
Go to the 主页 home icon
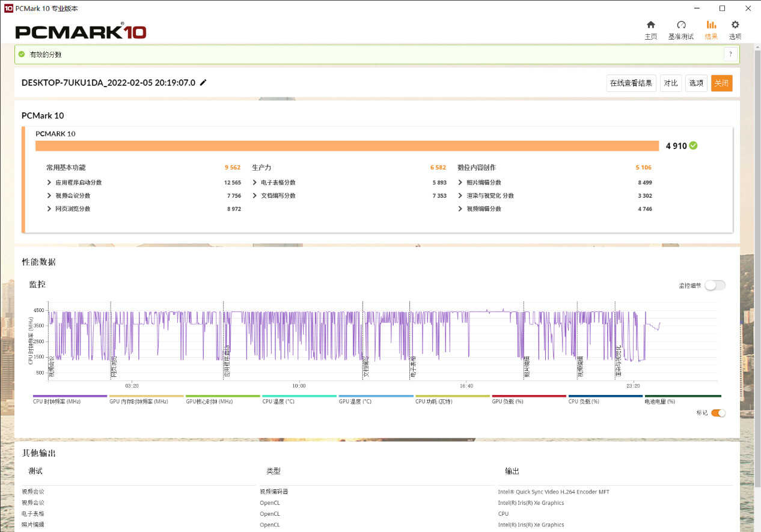(650, 25)
